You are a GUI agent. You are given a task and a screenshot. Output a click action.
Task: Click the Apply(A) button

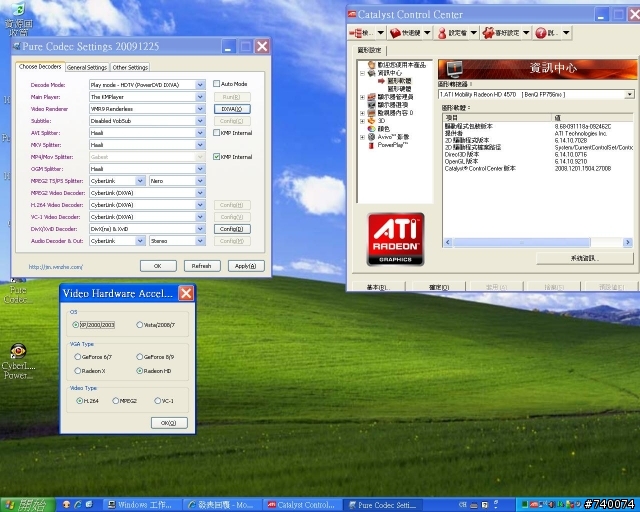click(246, 266)
